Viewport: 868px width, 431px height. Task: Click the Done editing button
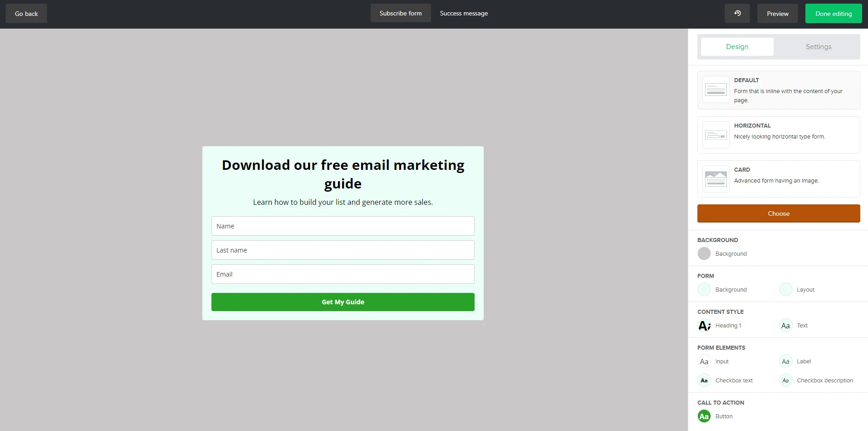coord(833,14)
